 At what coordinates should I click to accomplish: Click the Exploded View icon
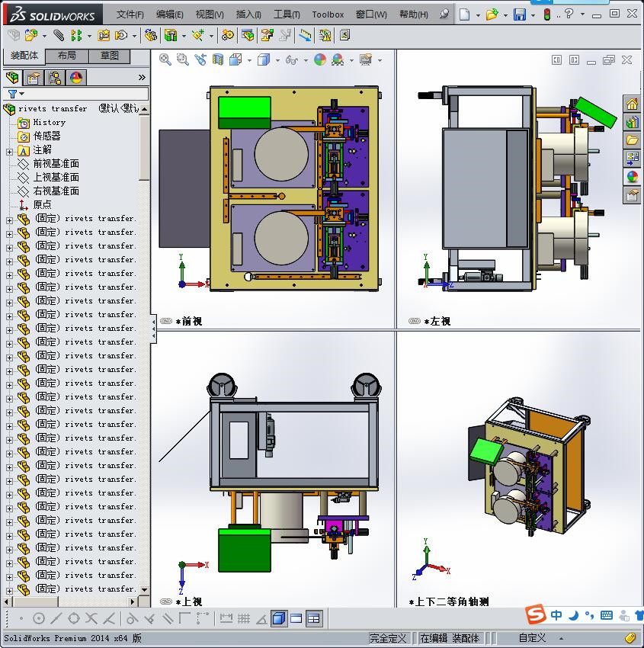point(268,36)
